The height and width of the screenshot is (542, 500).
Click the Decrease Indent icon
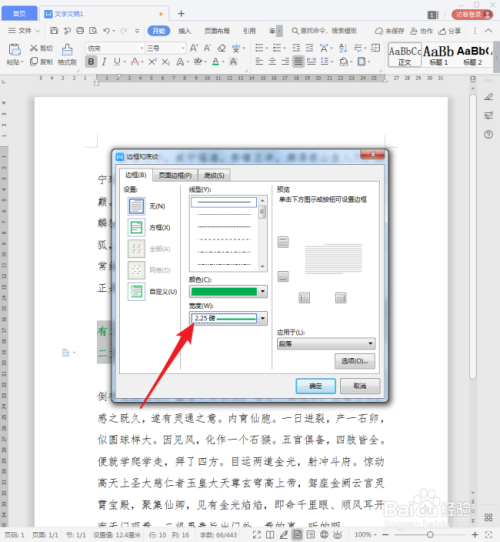tap(296, 48)
